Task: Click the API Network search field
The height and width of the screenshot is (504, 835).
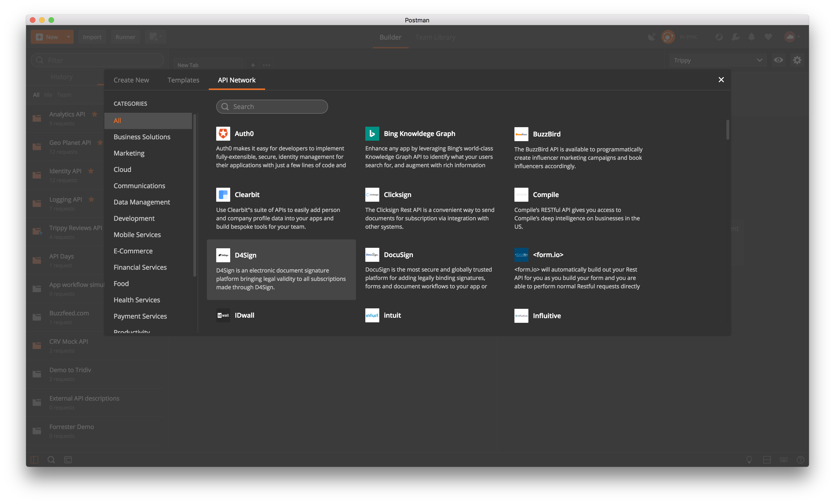Action: tap(272, 106)
